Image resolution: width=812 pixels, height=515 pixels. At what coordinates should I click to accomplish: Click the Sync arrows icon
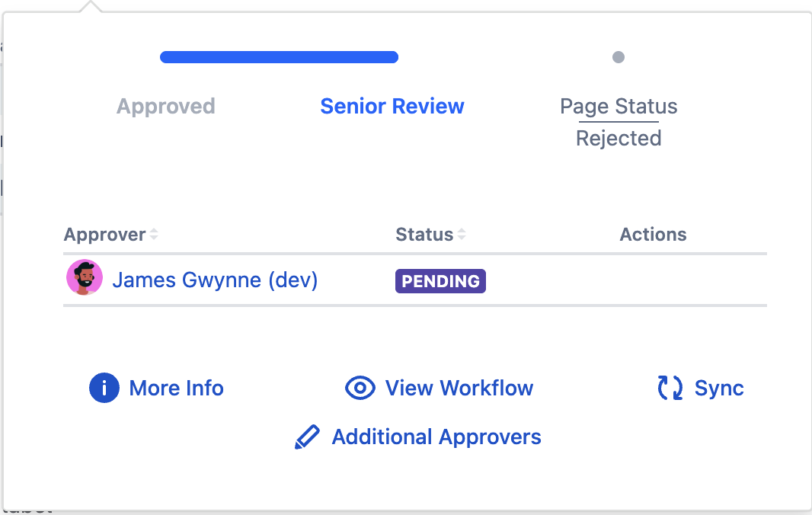point(670,389)
